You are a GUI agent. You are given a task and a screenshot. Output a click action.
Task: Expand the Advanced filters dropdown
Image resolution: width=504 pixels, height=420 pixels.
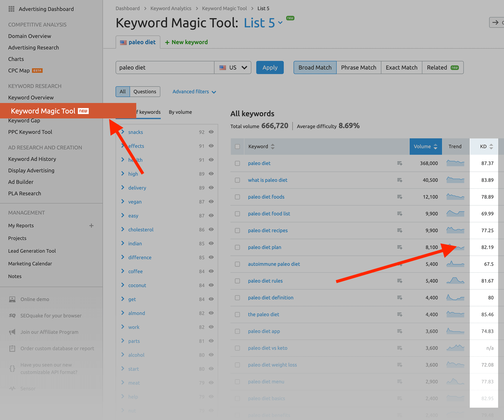point(194,92)
